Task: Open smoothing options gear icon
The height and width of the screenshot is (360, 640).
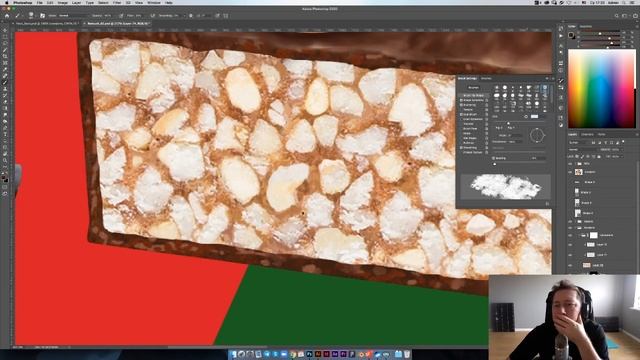Action: coord(191,16)
